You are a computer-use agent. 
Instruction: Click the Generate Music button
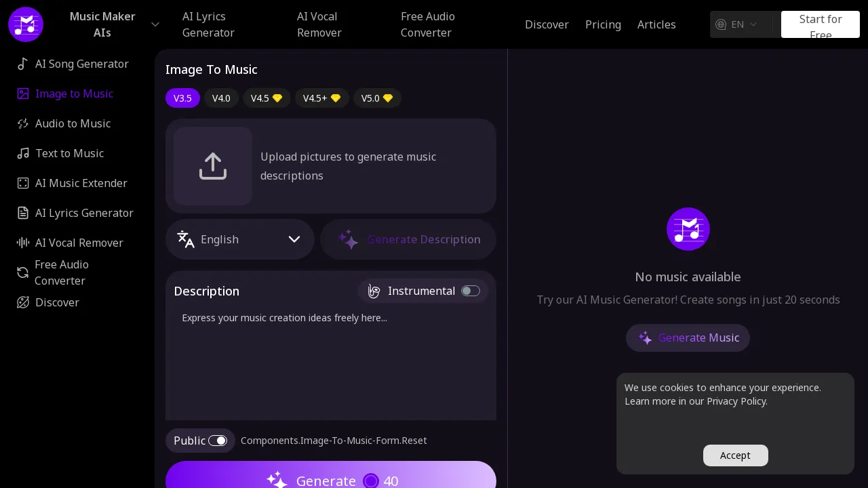(x=688, y=338)
